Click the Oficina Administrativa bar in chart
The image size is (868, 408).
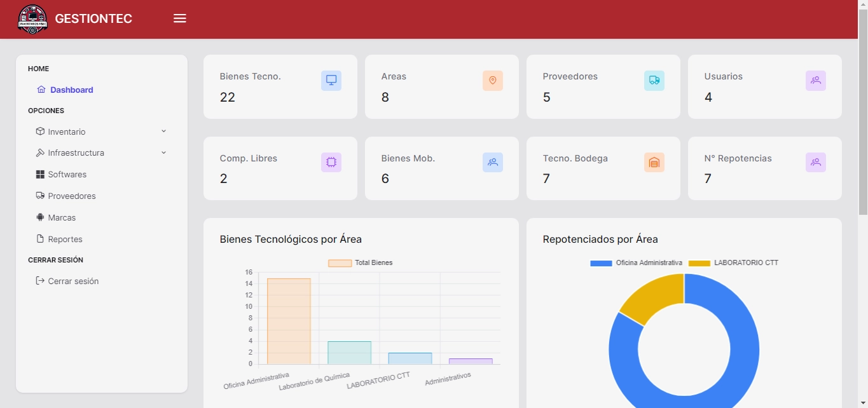[289, 321]
